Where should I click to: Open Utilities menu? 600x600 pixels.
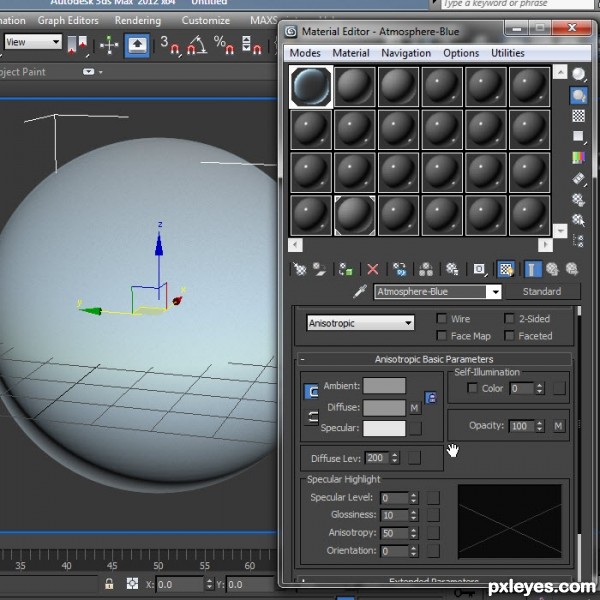[x=508, y=53]
